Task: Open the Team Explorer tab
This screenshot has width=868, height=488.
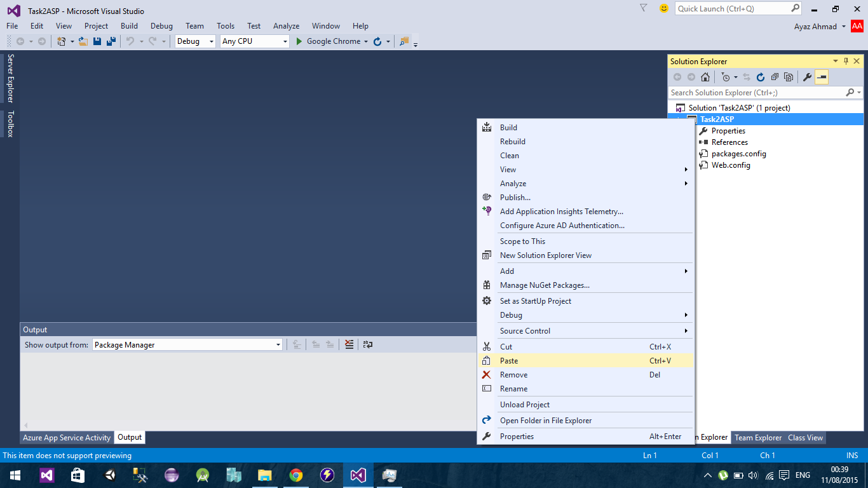Action: click(x=758, y=438)
